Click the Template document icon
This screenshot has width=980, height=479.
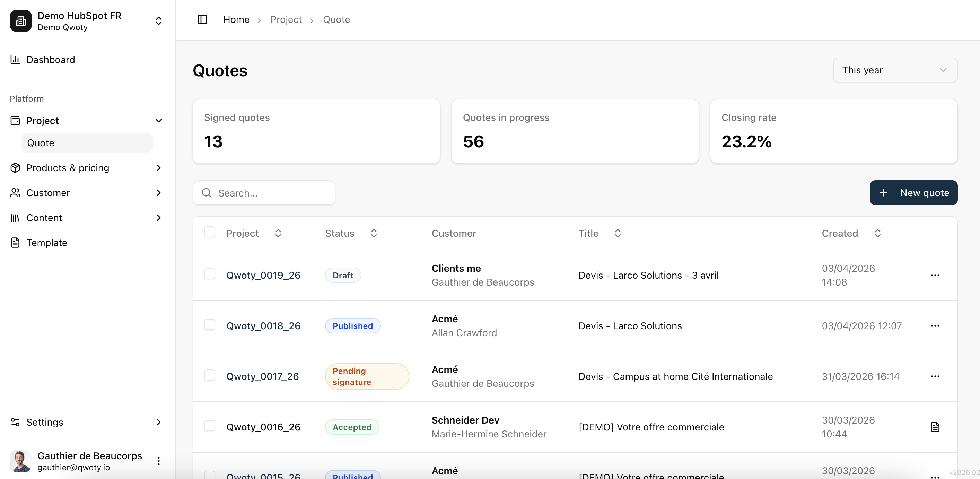point(15,243)
